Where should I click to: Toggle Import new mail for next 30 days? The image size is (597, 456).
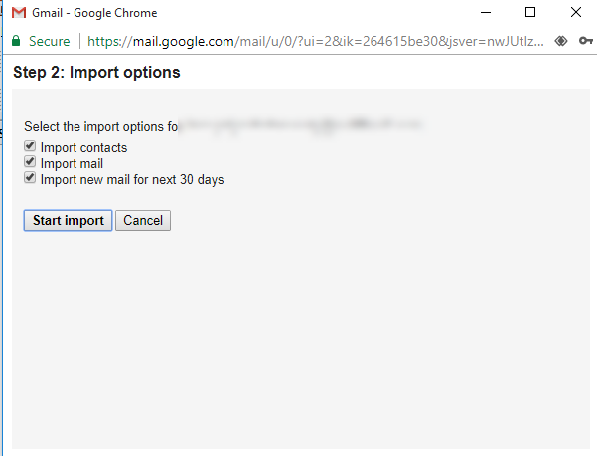(x=30, y=178)
